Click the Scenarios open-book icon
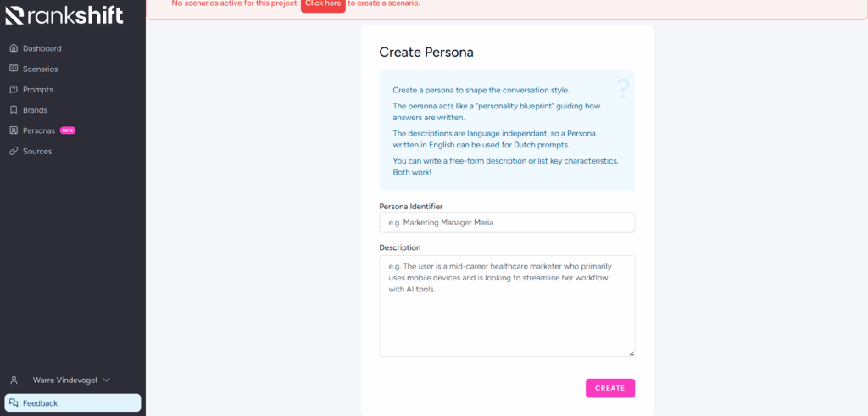 tap(14, 69)
